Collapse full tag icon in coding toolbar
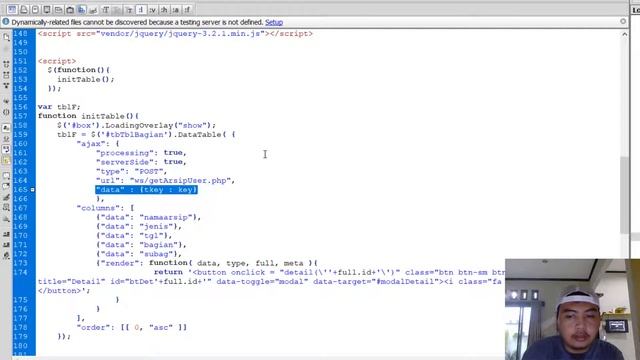This screenshot has width=640, height=360. click(6, 64)
